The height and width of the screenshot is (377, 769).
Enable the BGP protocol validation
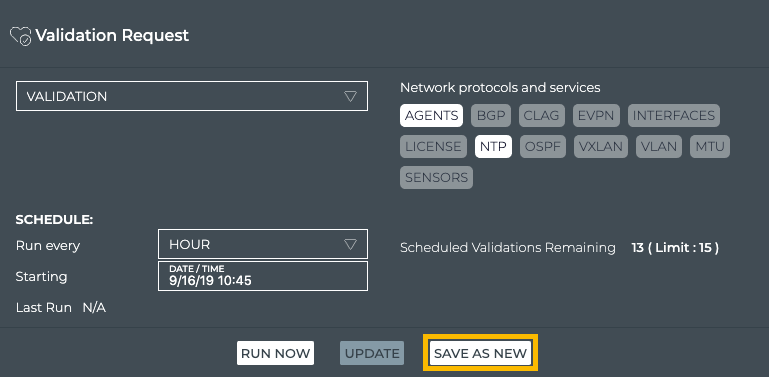coord(491,116)
